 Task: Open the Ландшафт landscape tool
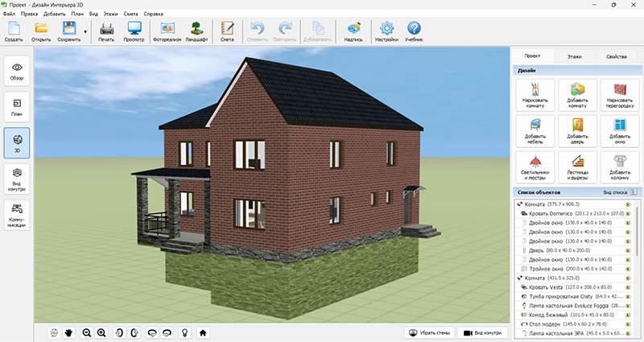[196, 31]
